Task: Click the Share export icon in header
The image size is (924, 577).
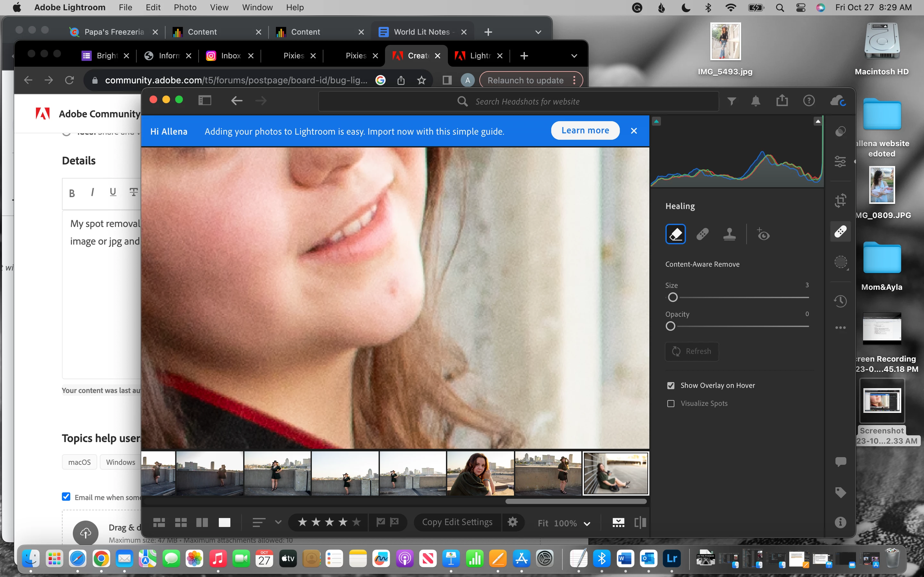Action: coord(782,101)
